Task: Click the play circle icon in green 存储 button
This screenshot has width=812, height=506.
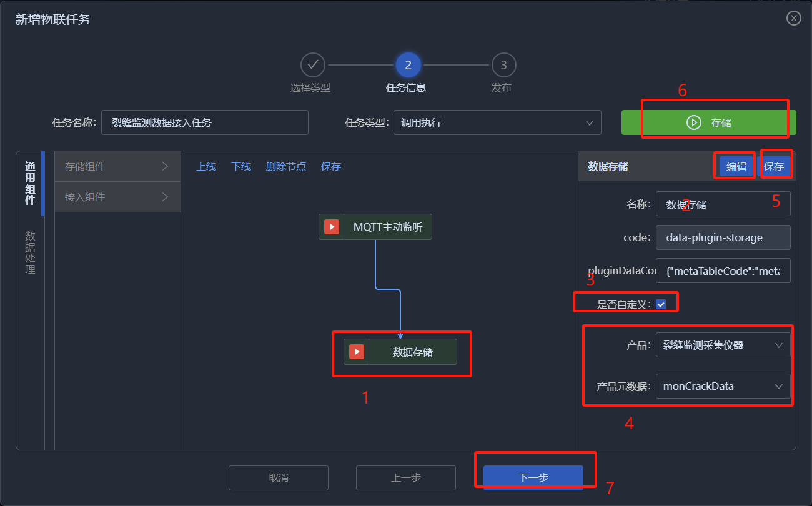Action: 693,123
